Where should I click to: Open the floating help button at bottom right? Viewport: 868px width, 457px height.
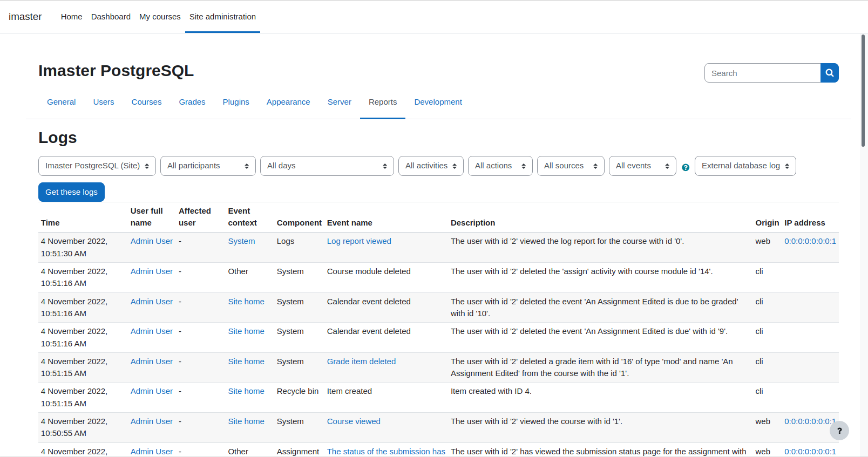(x=839, y=431)
